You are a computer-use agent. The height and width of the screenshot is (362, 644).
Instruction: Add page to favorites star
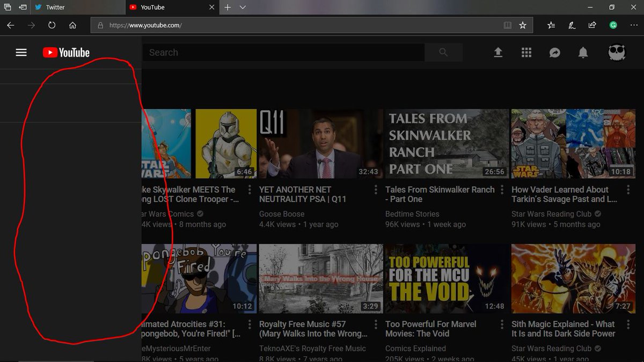coord(523,25)
